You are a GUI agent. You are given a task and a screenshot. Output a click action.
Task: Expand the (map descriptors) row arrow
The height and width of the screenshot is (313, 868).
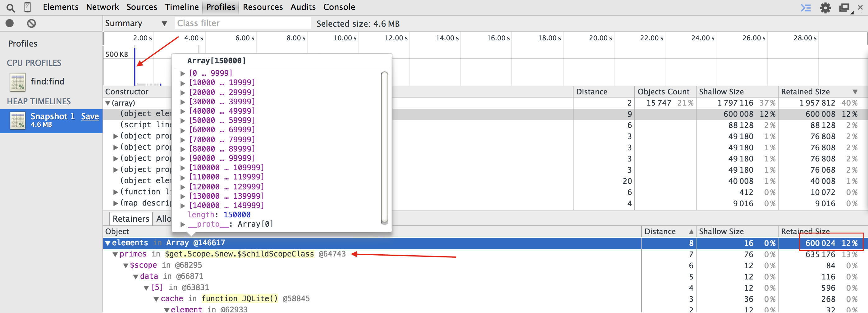click(x=116, y=203)
